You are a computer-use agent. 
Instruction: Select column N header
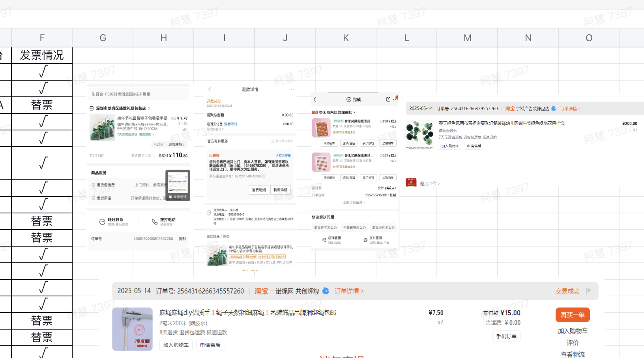click(528, 38)
